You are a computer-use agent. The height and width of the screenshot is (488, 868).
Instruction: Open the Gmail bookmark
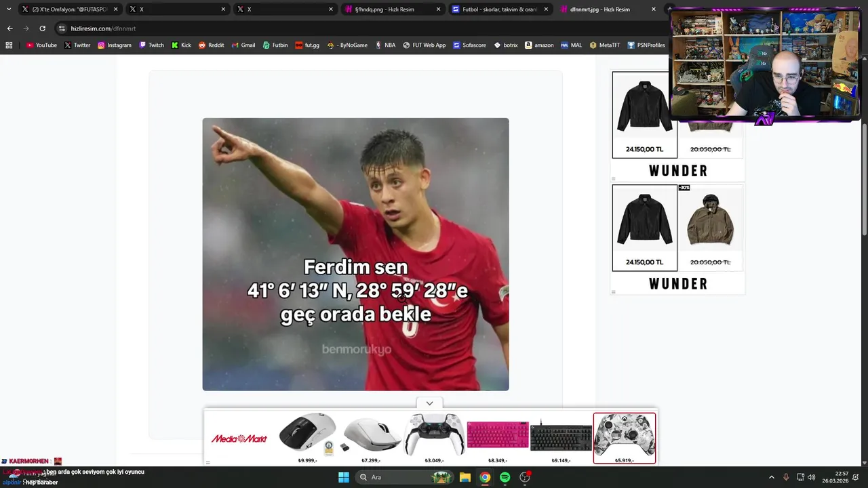pyautogui.click(x=243, y=45)
